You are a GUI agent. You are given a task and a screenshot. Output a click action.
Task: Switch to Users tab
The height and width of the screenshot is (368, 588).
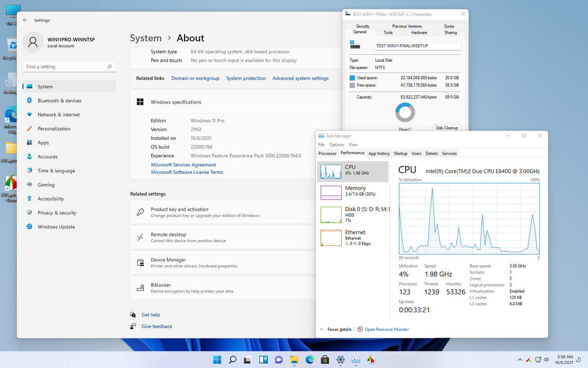[x=416, y=153]
